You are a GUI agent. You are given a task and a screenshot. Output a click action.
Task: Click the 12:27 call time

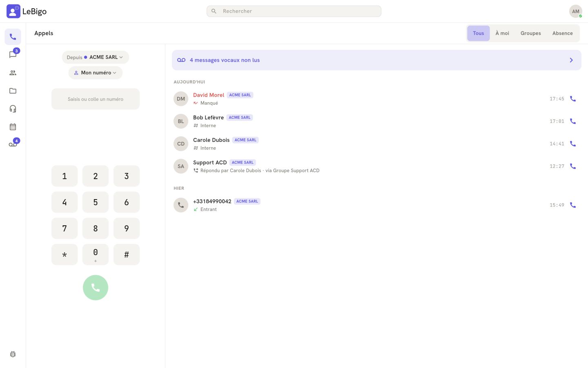[557, 166]
